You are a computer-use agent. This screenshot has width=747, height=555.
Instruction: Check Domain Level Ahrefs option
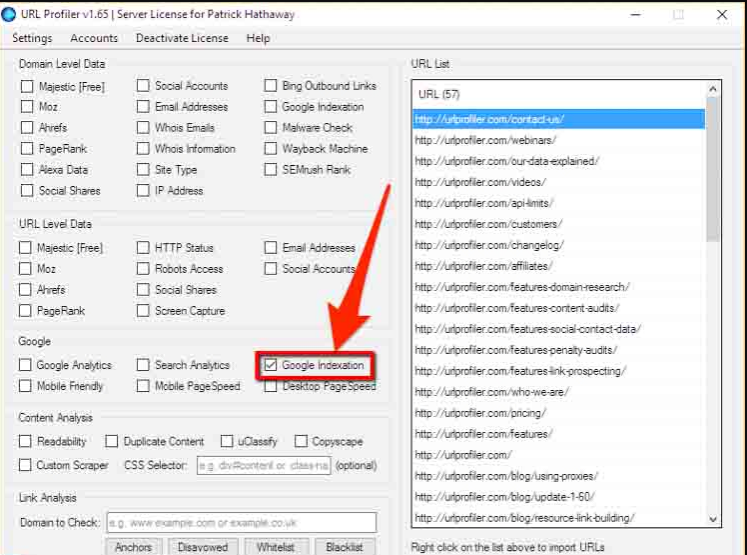(27, 128)
